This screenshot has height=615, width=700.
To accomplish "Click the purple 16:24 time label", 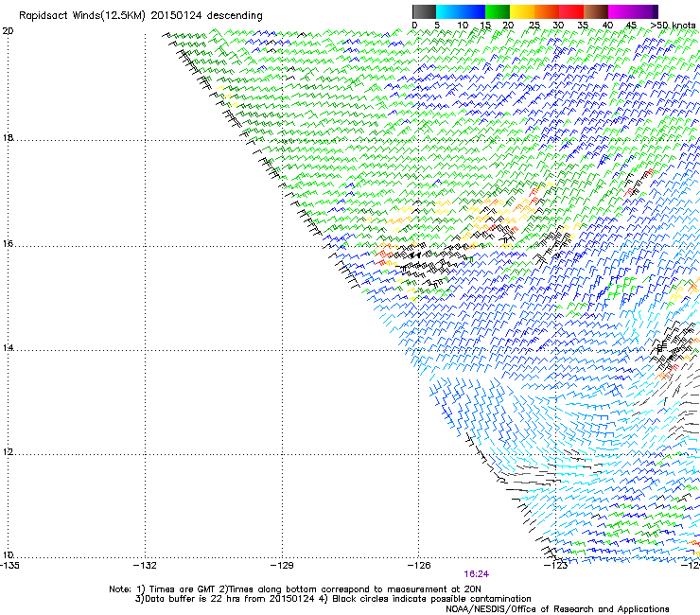I will coord(477,574).
